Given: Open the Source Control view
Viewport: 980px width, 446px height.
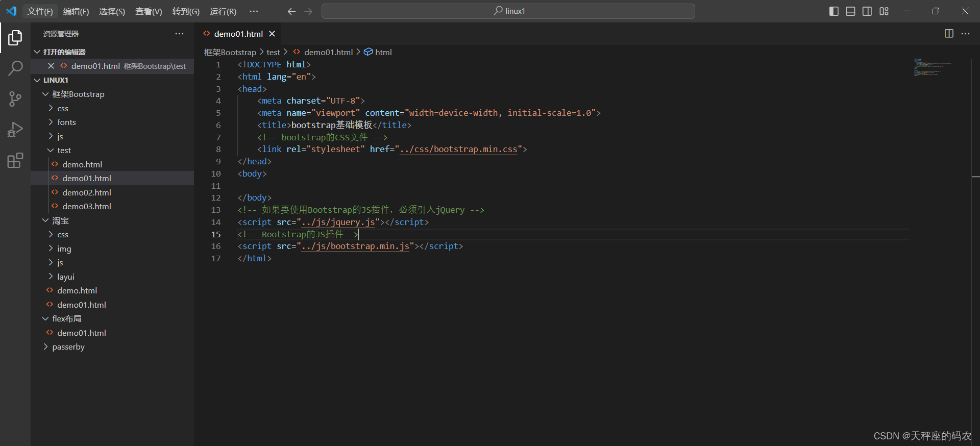Looking at the screenshot, I should [15, 99].
